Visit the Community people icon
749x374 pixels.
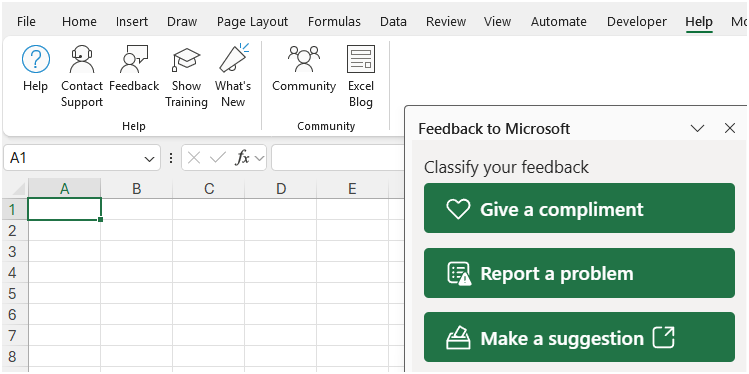point(304,59)
